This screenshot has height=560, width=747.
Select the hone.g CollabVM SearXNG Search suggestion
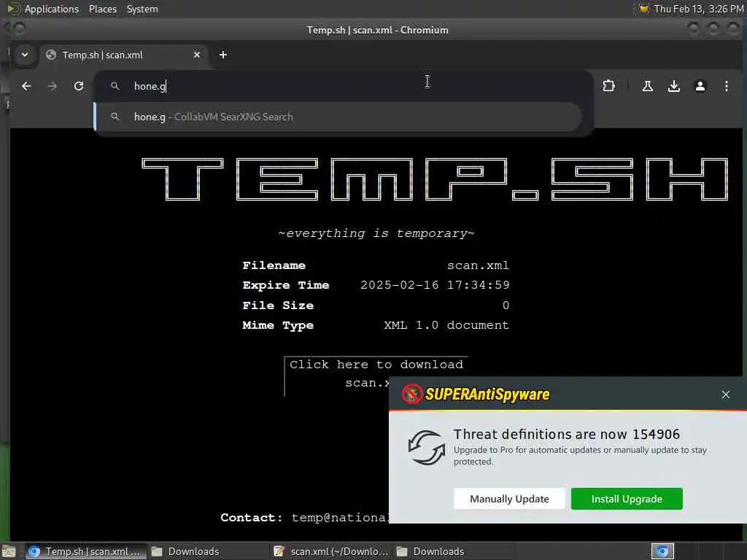point(338,117)
